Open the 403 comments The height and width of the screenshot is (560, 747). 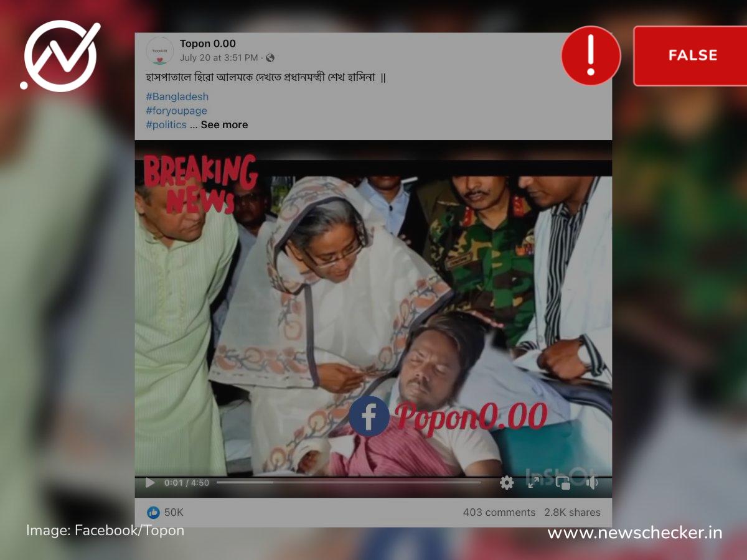[499, 513]
